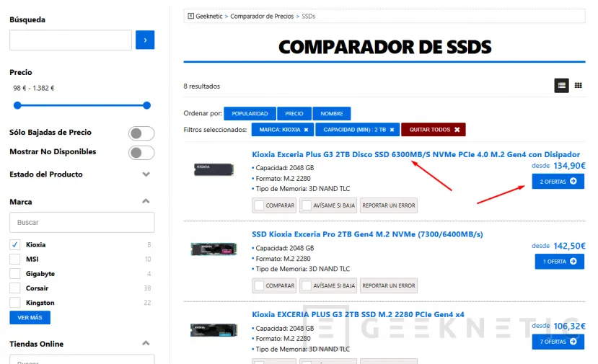
Task: Click the 142,50€ price text
Action: click(x=569, y=246)
